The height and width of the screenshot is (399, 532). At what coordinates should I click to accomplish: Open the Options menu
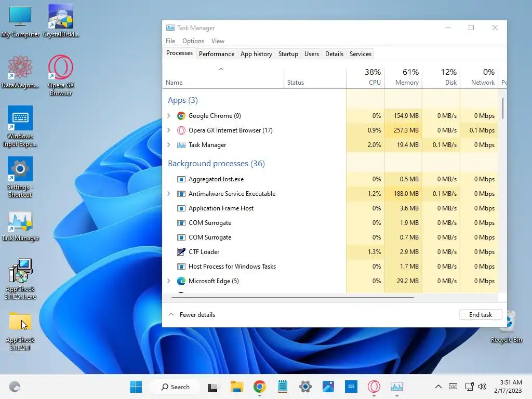[x=193, y=41]
